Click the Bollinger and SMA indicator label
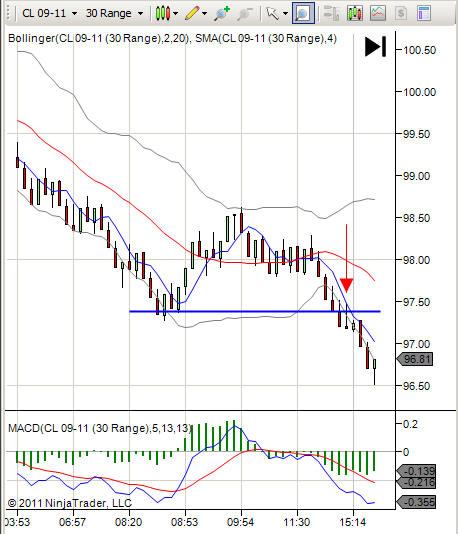Viewport: 458px width, 534px height. click(x=172, y=38)
